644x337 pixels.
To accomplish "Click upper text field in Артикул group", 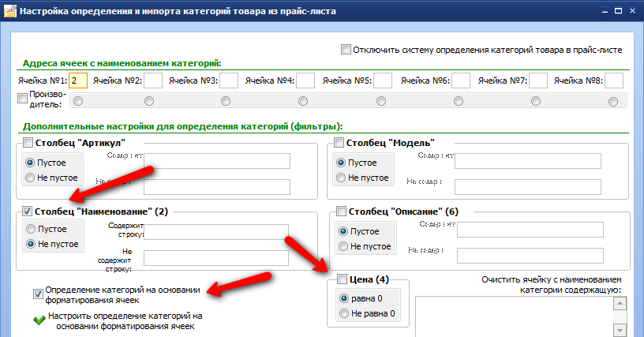I will click(x=217, y=161).
